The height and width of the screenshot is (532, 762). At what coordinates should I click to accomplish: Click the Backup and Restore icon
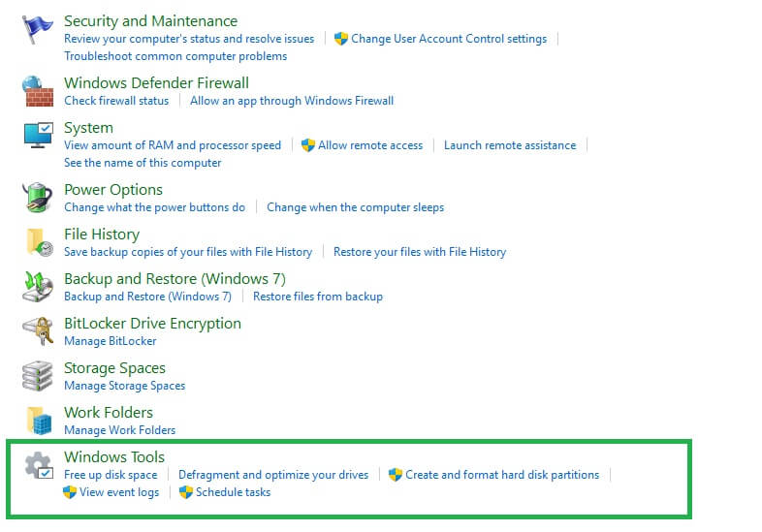pos(38,287)
